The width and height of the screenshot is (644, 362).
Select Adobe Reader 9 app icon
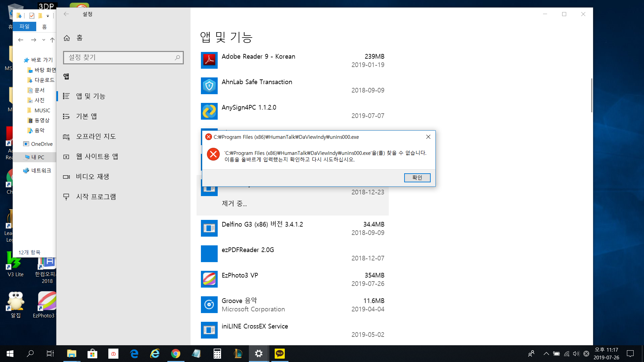click(x=209, y=60)
